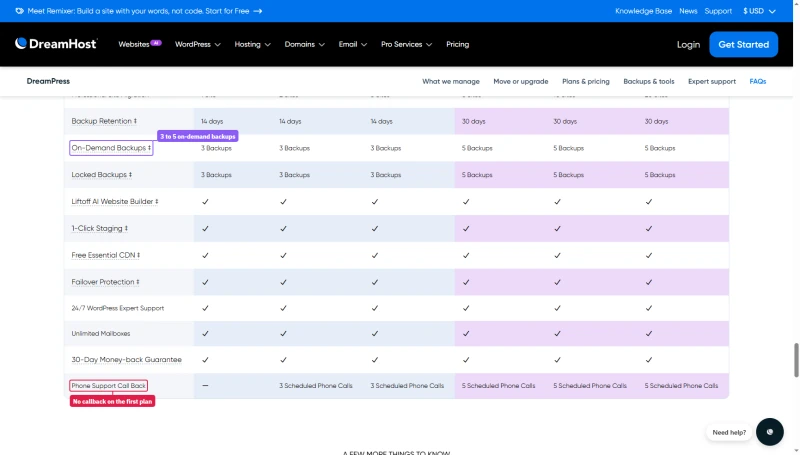Open the Websites menu item
Viewport: 800px width, 455px height.
[134, 44]
